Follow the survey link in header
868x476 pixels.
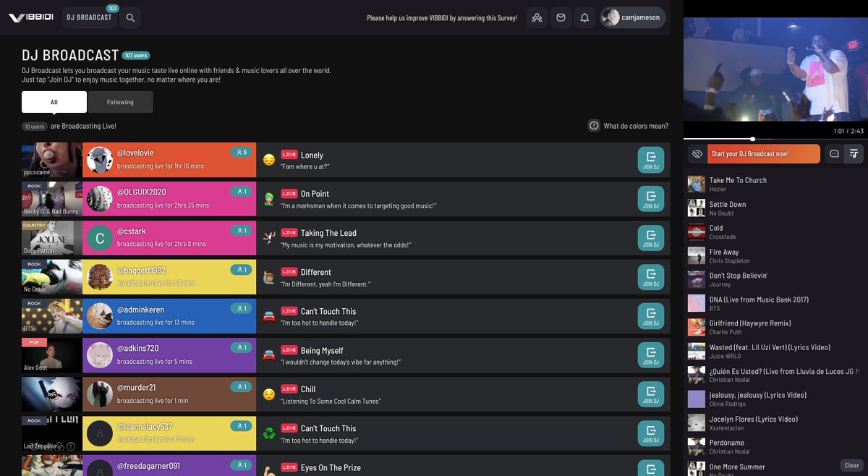click(442, 18)
